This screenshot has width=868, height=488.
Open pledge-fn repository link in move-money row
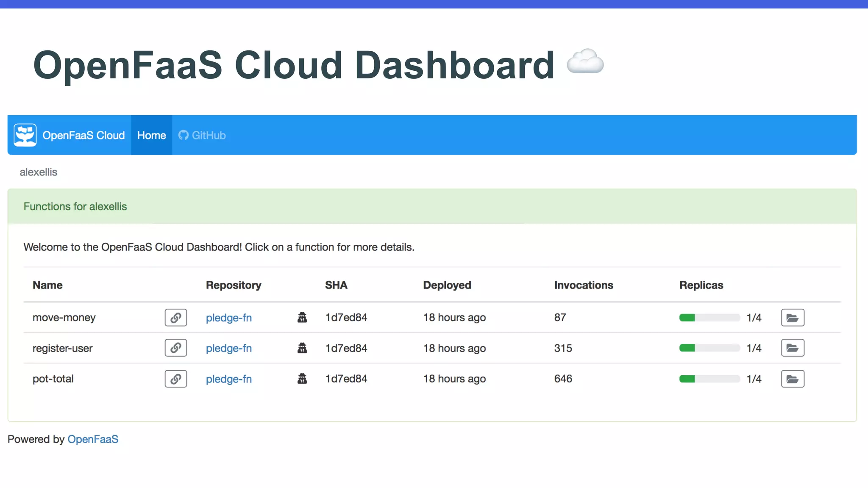coord(229,318)
